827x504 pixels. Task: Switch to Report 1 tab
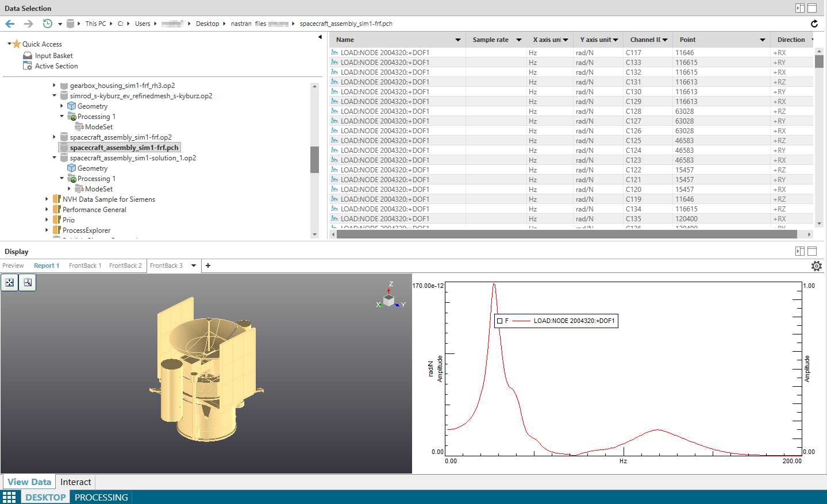point(47,266)
